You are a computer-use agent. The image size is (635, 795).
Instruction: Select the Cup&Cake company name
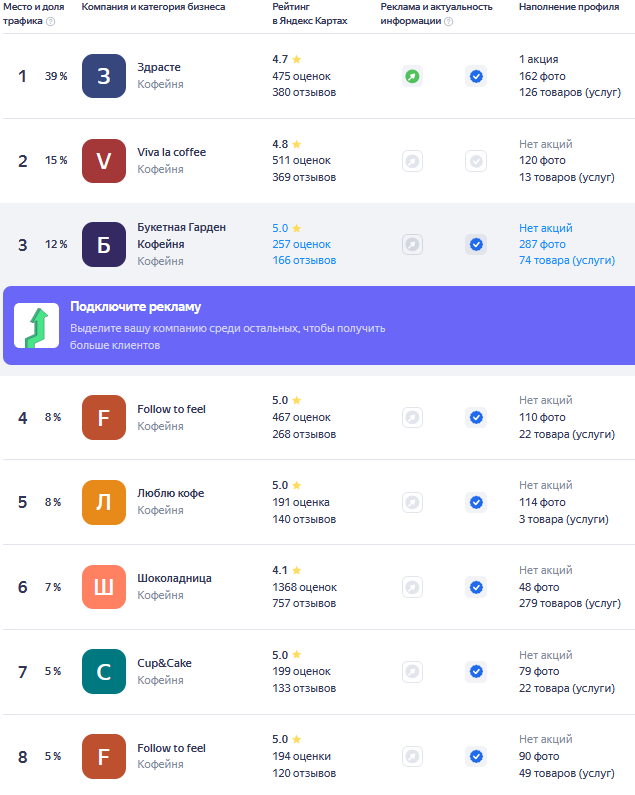pyautogui.click(x=164, y=663)
